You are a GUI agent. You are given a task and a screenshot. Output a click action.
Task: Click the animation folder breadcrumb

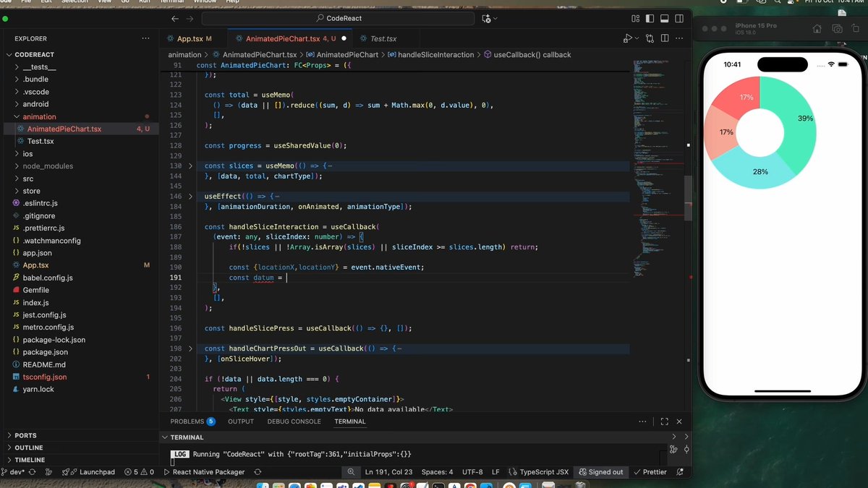(x=184, y=55)
